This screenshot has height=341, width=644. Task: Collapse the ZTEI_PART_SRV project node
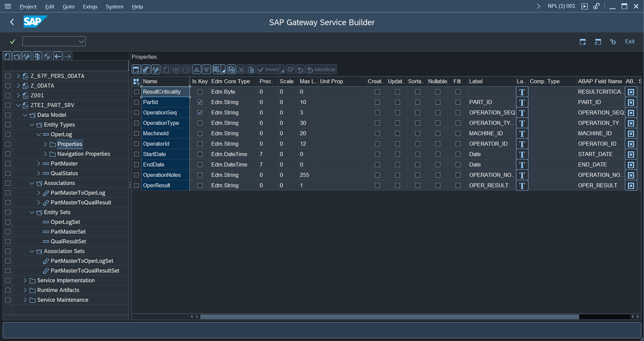pos(18,105)
